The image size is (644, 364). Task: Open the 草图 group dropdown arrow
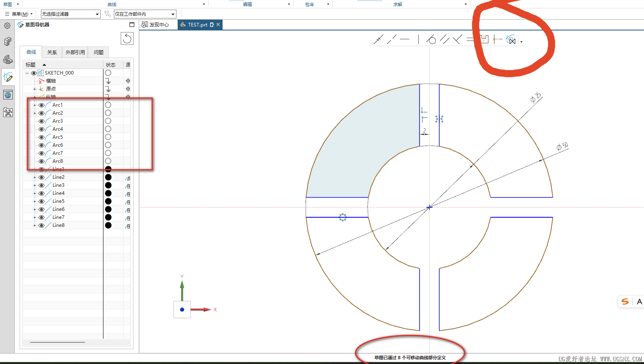point(18,4)
